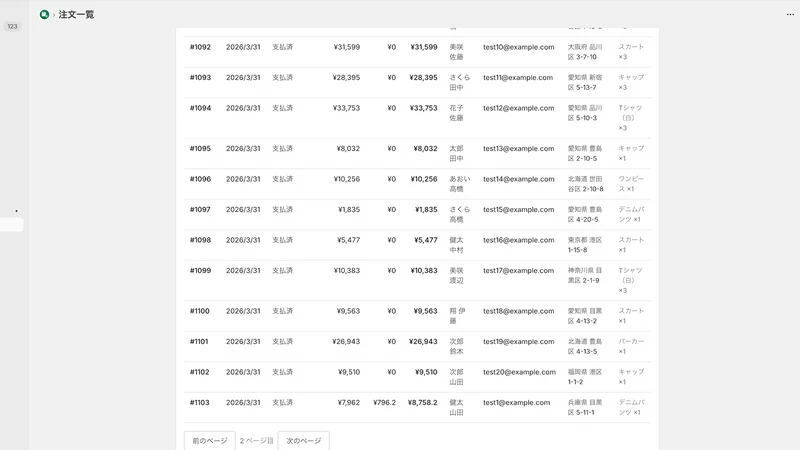
Task: Select email test12@example.com
Action: (x=518, y=108)
